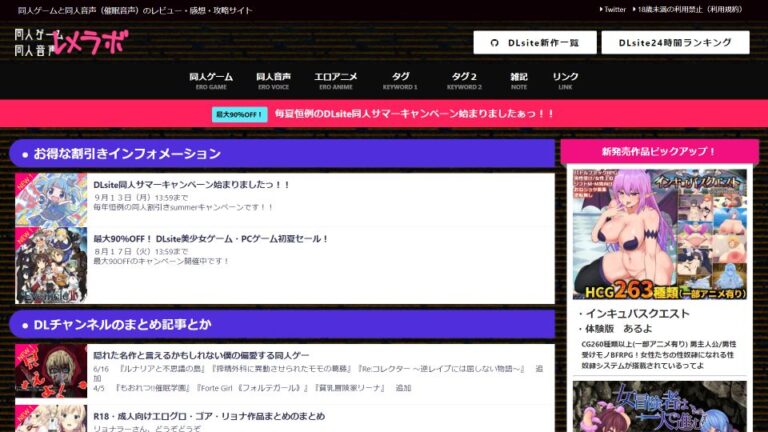Click the icon inside DLsite新作一覧 button
Image resolution: width=768 pixels, height=432 pixels.
493,43
